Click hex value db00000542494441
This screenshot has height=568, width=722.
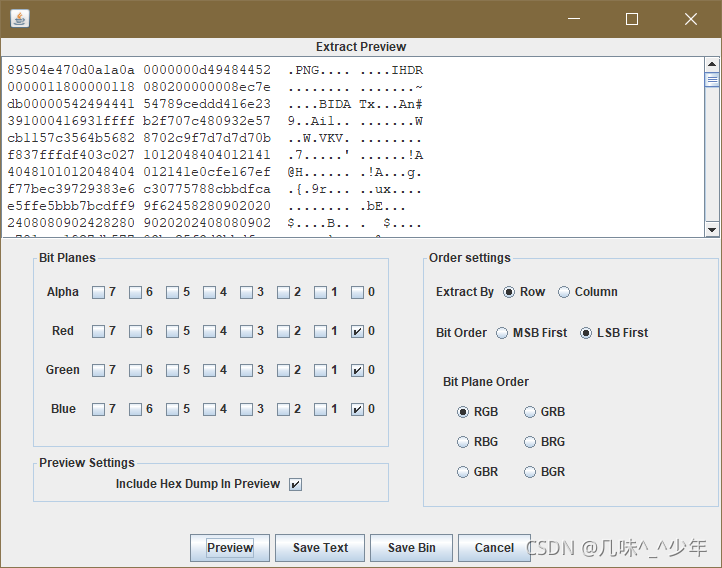[x=71, y=104]
